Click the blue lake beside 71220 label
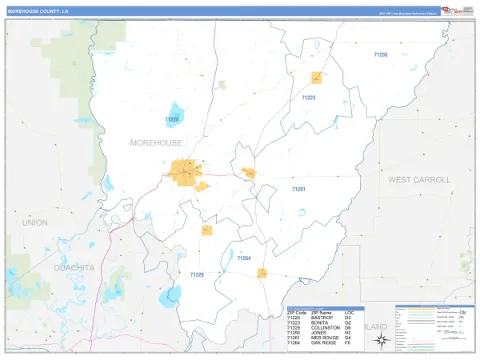480x360 pixels. (x=175, y=114)
